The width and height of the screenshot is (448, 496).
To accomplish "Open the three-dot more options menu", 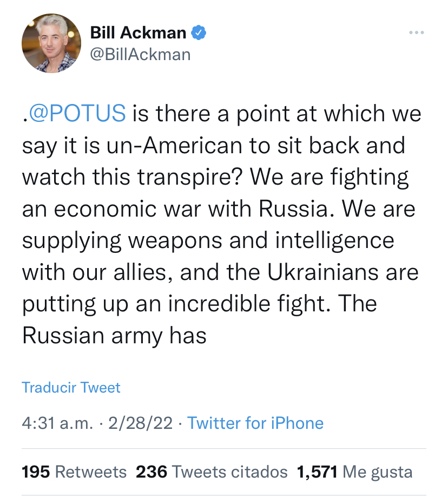I will click(416, 34).
